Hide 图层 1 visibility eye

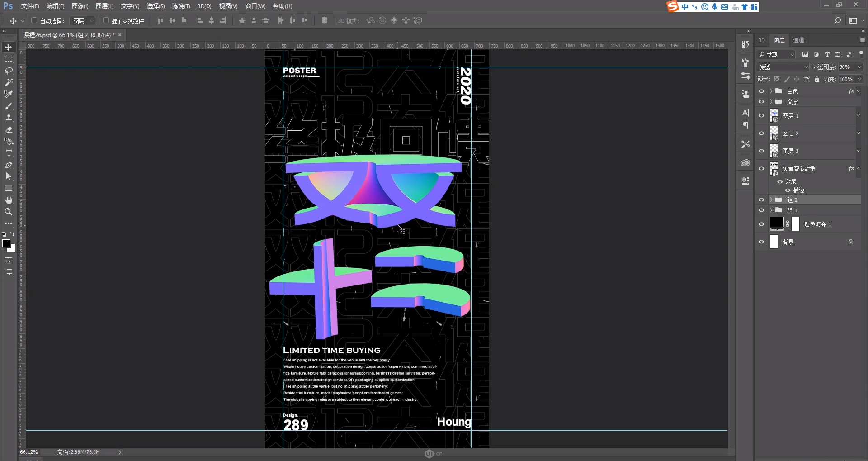pos(761,116)
